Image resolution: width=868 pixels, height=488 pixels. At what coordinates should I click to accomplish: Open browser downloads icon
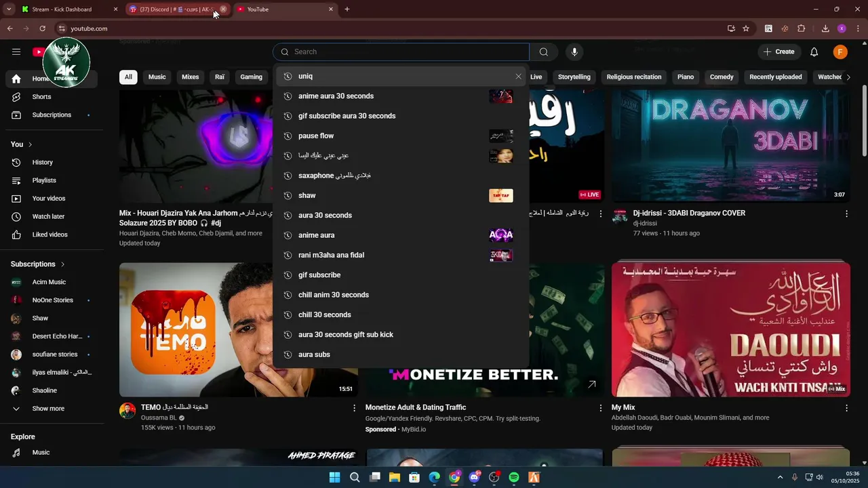tap(825, 28)
